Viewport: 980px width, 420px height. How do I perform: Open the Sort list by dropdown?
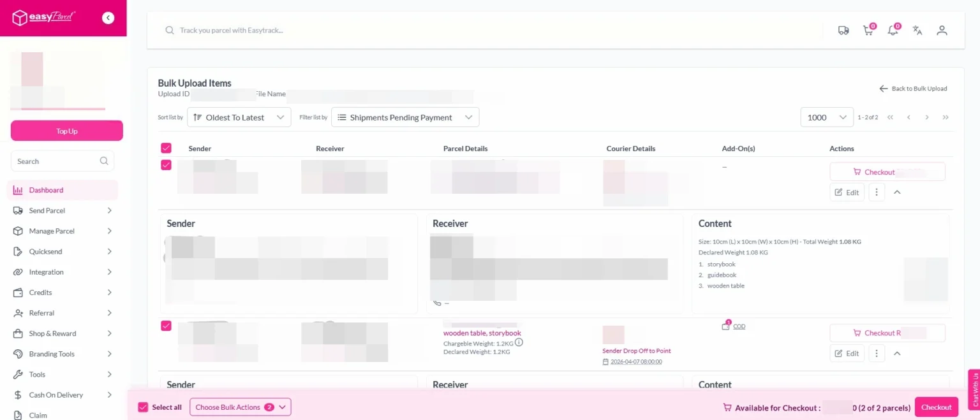pos(239,117)
